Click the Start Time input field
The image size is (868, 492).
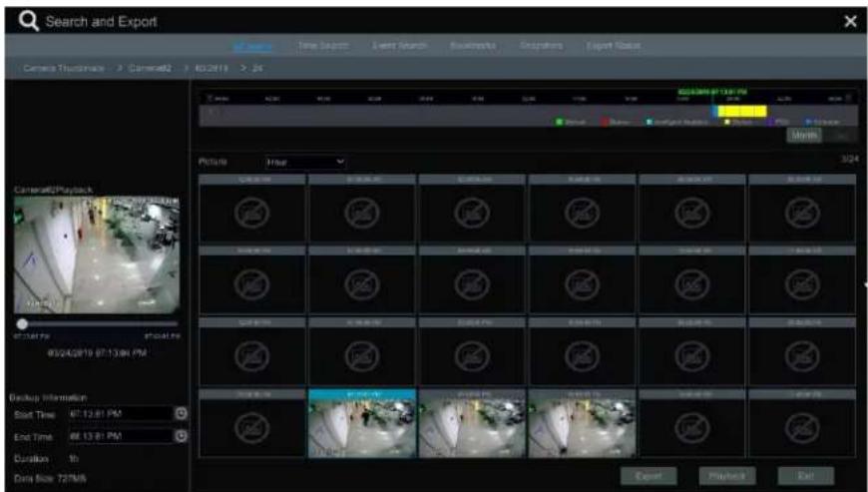coord(121,413)
